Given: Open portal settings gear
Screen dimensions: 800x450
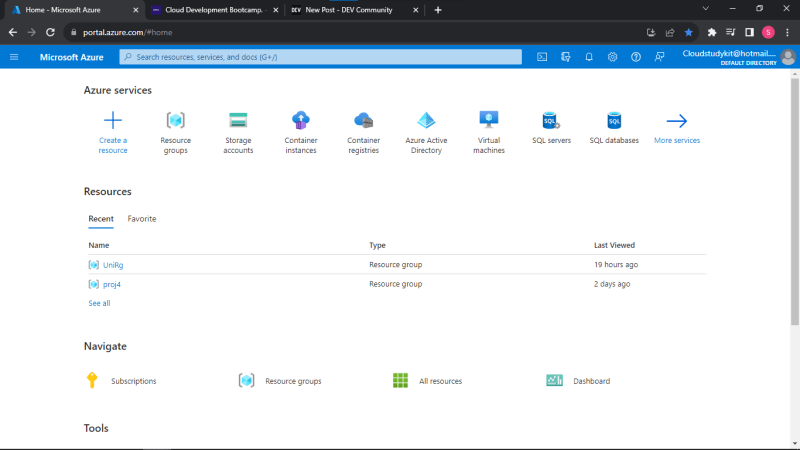Looking at the screenshot, I should click(612, 57).
